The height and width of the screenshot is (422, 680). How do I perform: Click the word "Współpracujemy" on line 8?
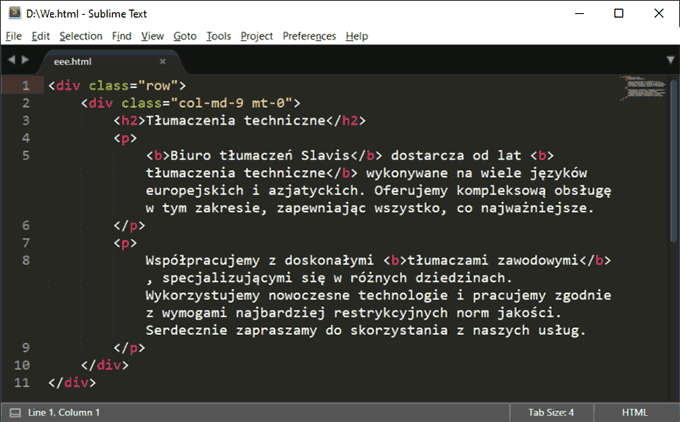[x=203, y=261]
